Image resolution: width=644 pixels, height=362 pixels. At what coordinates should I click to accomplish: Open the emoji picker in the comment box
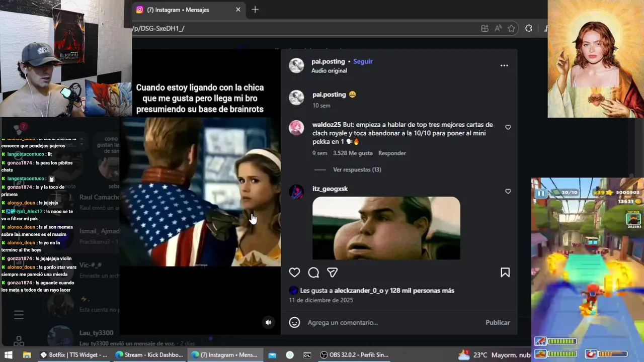coord(295,322)
